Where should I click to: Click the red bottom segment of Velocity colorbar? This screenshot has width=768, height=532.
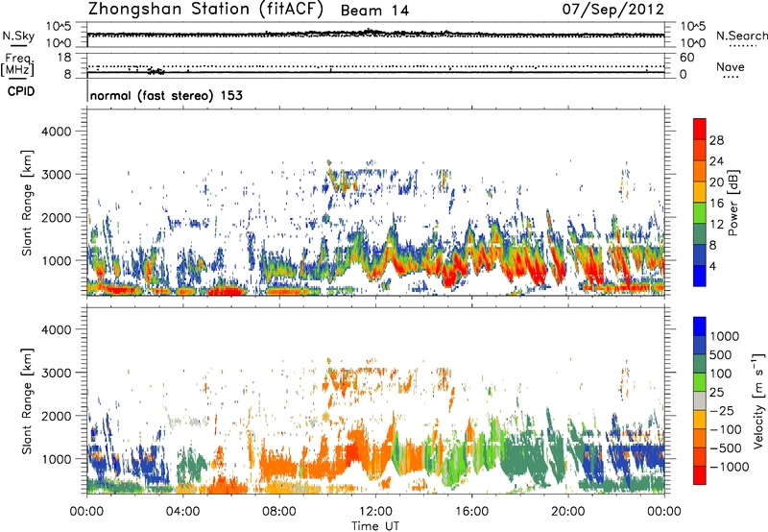coord(700,475)
